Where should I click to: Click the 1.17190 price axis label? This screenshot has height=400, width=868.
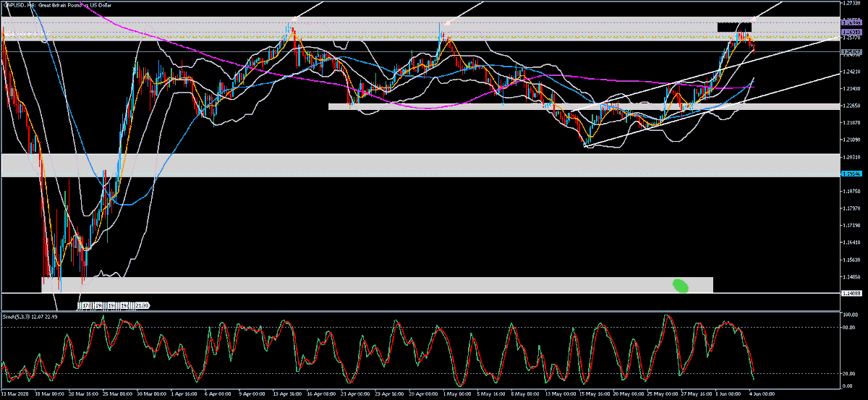851,225
